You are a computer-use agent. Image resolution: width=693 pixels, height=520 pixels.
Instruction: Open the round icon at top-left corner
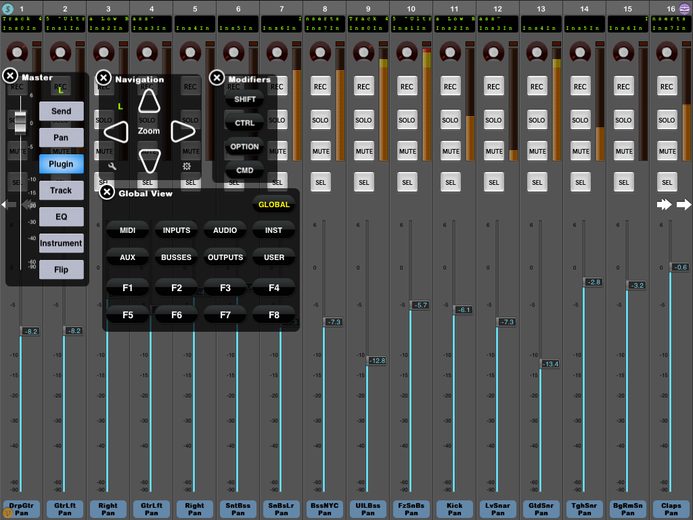[x=8, y=8]
